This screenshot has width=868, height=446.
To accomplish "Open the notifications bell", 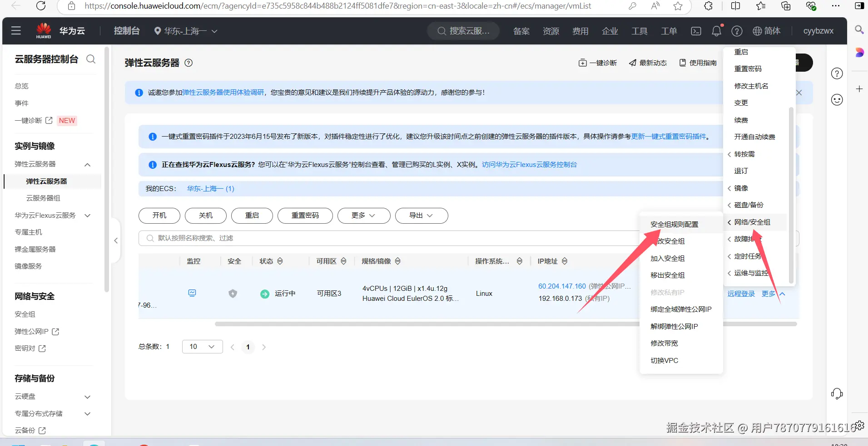I will coord(716,31).
